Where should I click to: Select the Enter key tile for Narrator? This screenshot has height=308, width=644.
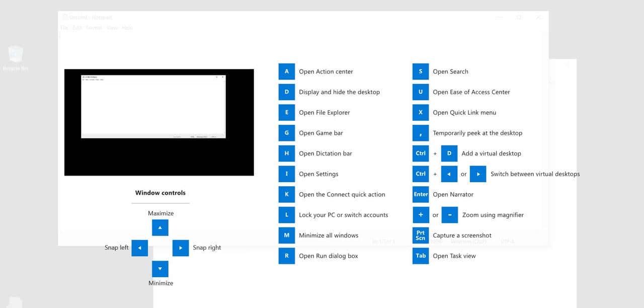coord(421,194)
